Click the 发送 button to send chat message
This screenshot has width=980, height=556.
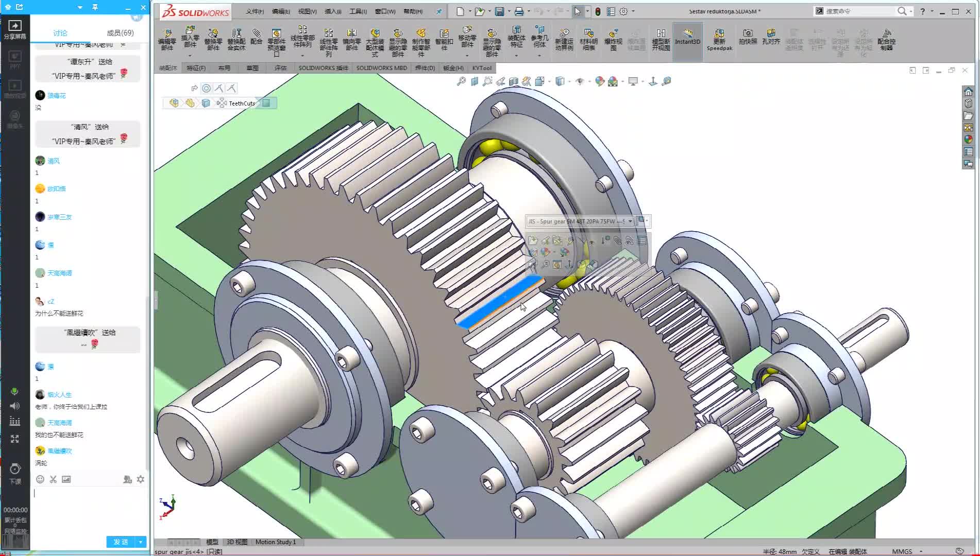point(120,542)
